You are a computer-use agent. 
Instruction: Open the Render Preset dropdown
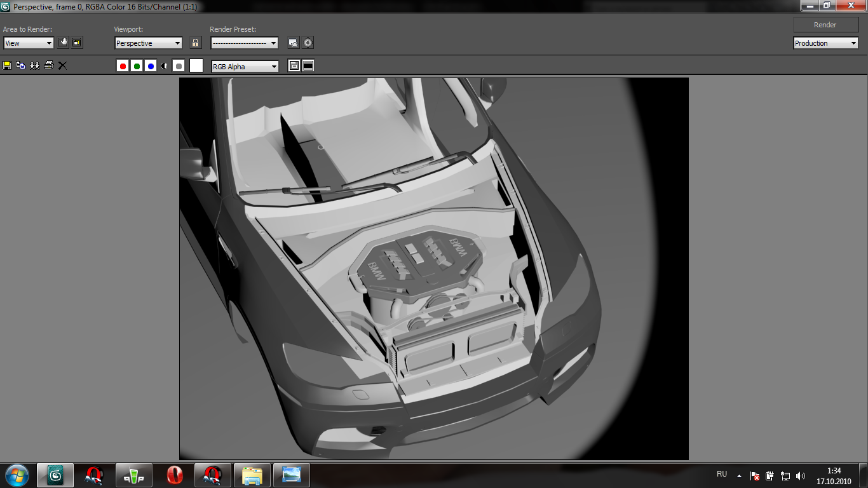(x=245, y=43)
